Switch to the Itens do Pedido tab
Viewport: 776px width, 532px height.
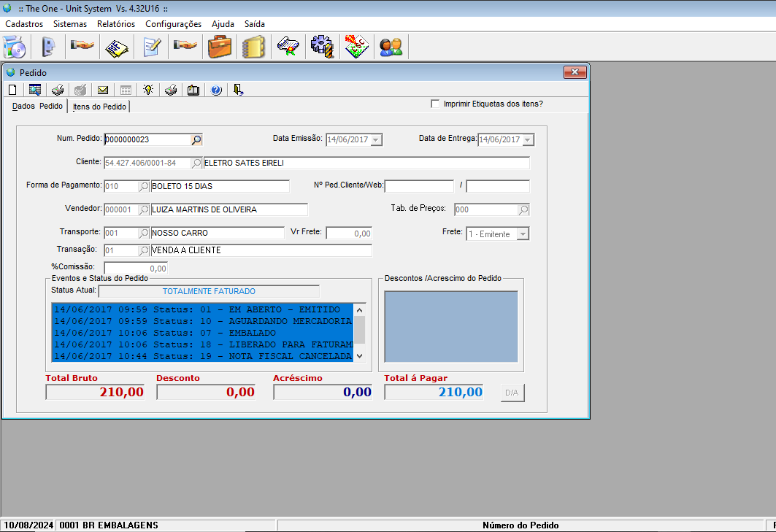(99, 107)
